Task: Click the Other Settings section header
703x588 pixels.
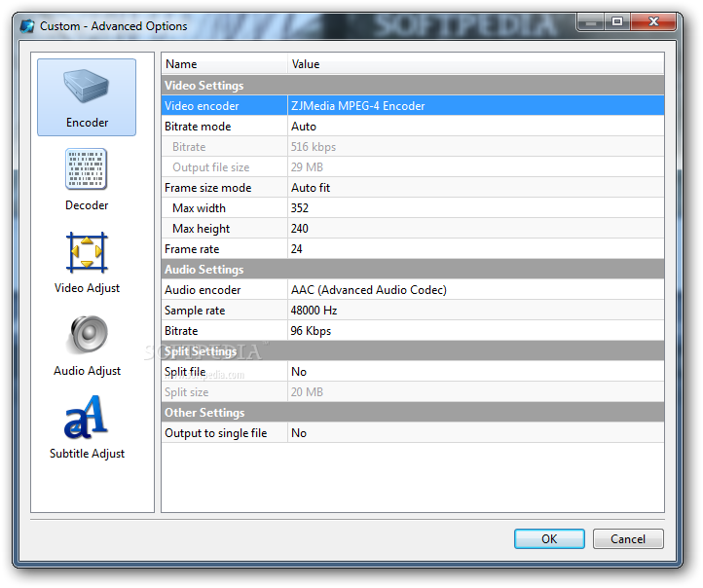Action: [413, 413]
